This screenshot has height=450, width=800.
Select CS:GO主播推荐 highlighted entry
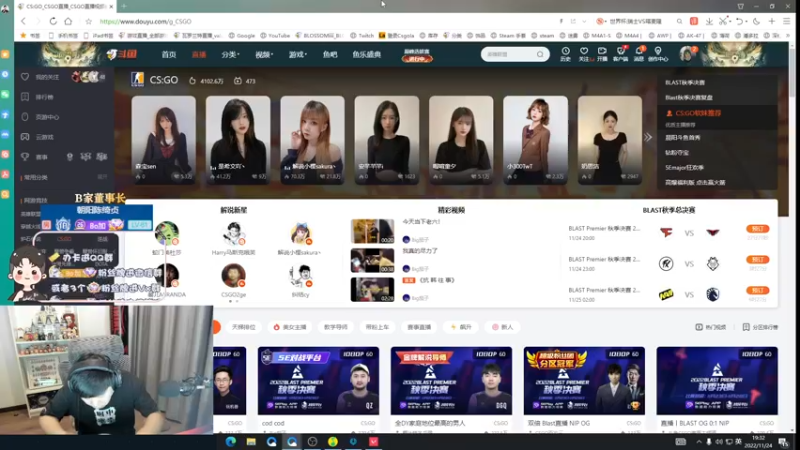tap(698, 113)
